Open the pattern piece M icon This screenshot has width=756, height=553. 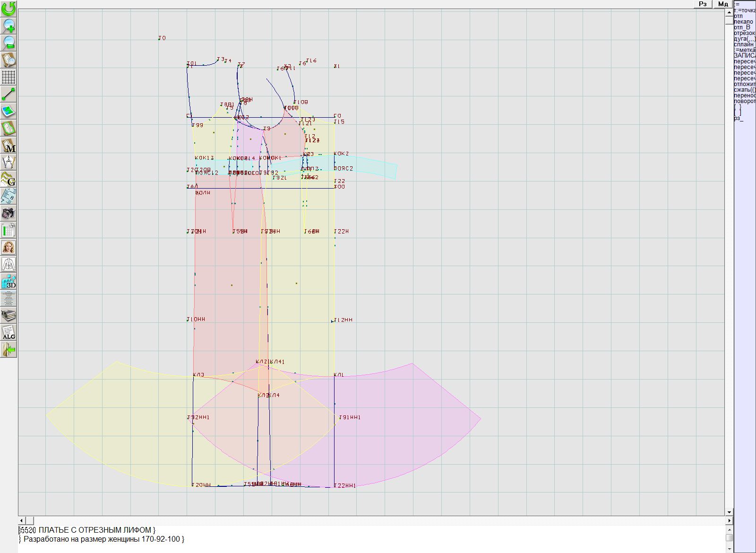tap(9, 146)
